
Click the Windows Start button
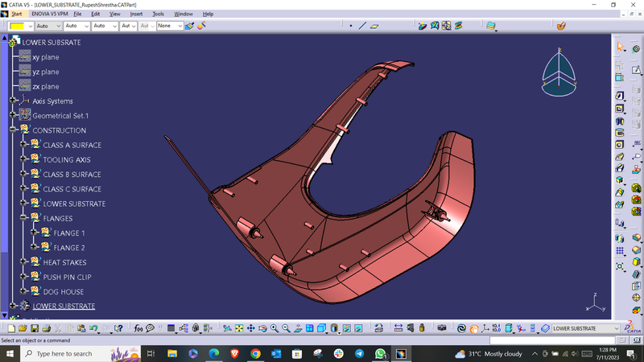point(10,353)
